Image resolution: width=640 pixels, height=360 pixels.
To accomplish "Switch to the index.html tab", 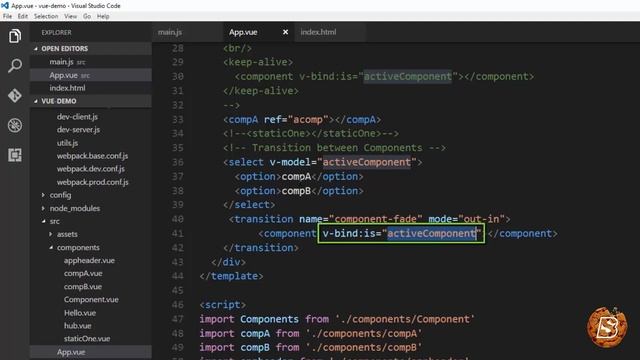I will tap(318, 32).
